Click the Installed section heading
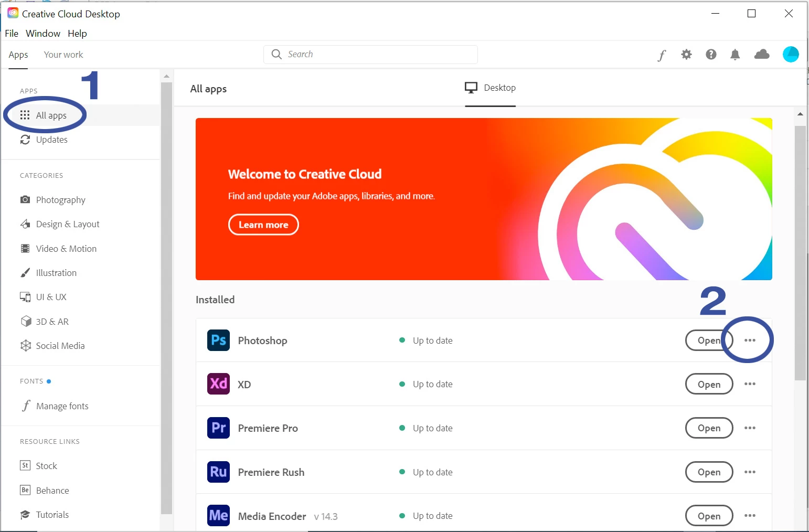 pyautogui.click(x=215, y=300)
